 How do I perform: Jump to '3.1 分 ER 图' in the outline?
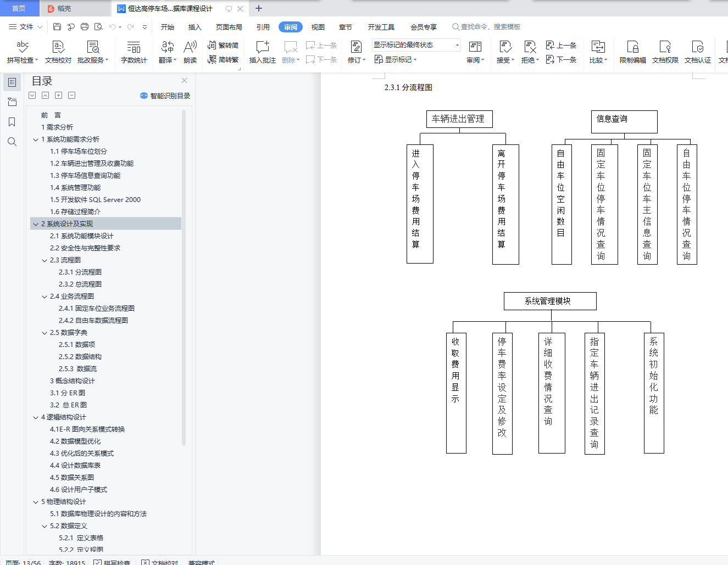(68, 393)
